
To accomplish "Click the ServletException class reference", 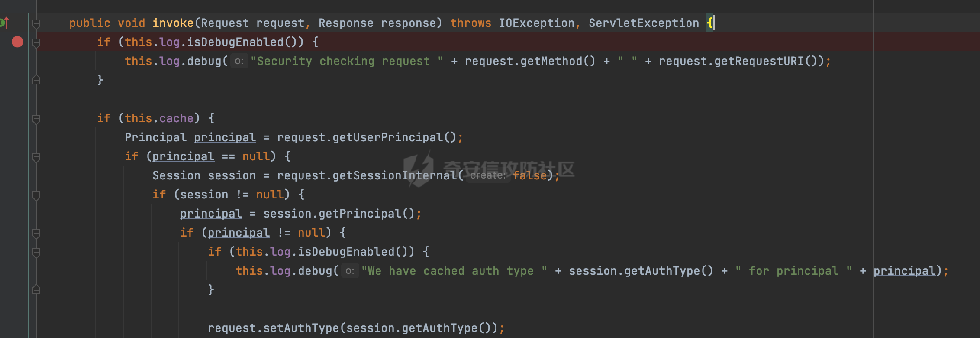I will coord(644,23).
